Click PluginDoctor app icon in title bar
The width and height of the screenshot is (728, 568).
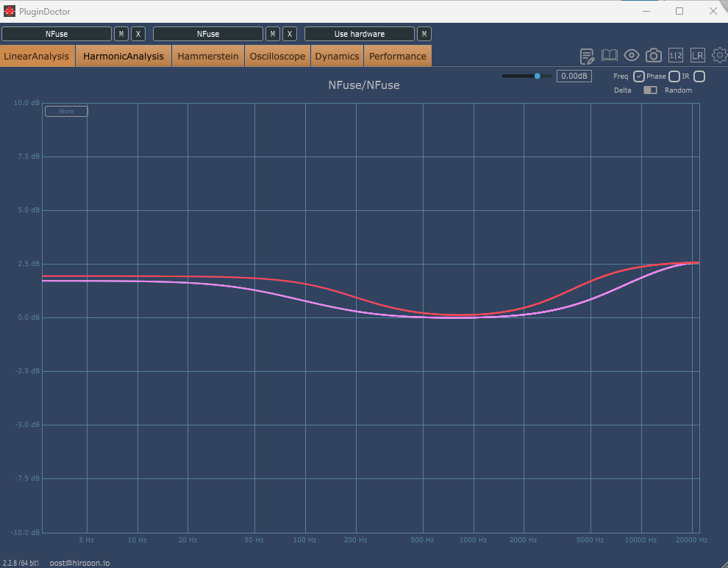(9, 11)
